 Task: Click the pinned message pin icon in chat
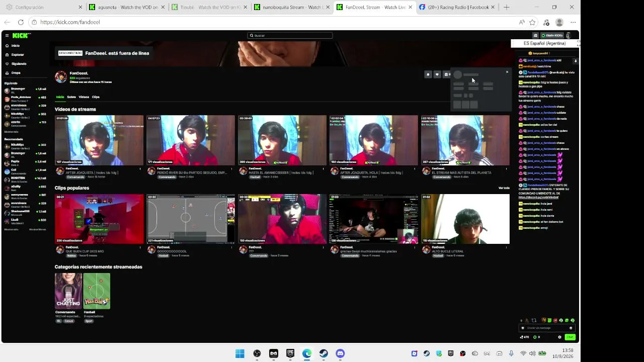pyautogui.click(x=576, y=61)
